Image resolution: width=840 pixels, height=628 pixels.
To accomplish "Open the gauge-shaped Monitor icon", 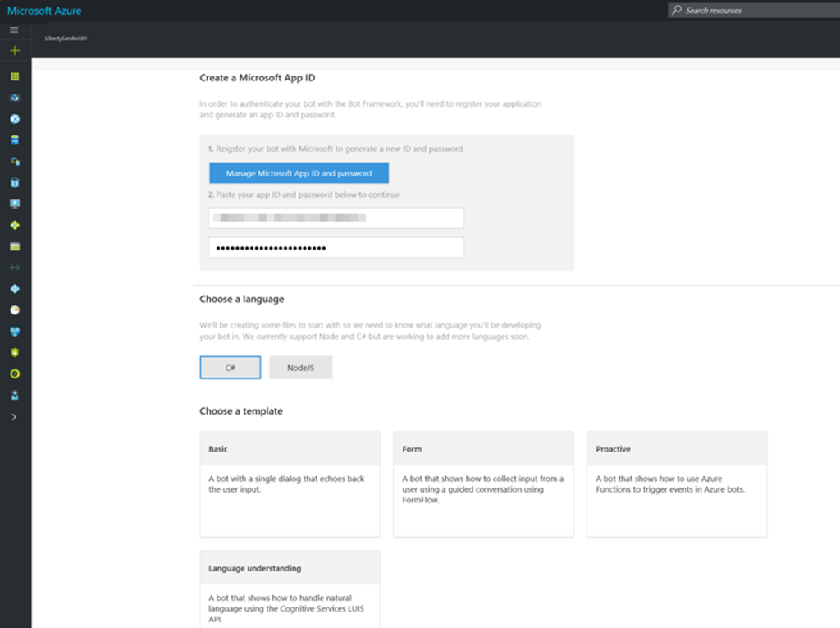I will 15,310.
